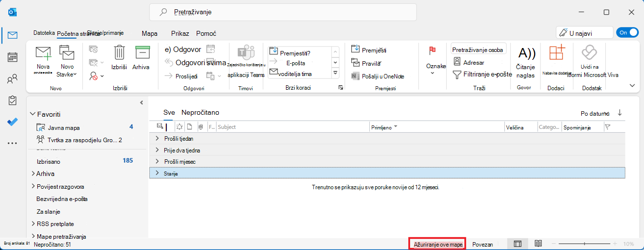Click the zoom slider in the status bar
The height and width of the screenshot is (250, 644).
click(584, 244)
